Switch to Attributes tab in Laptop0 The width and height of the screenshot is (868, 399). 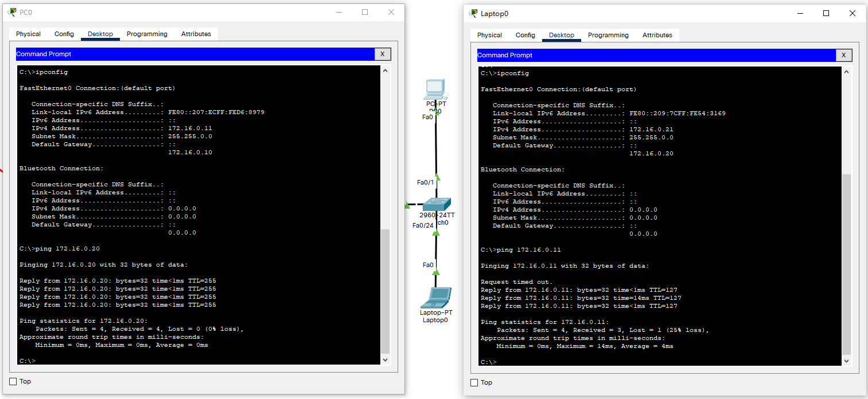tap(657, 35)
